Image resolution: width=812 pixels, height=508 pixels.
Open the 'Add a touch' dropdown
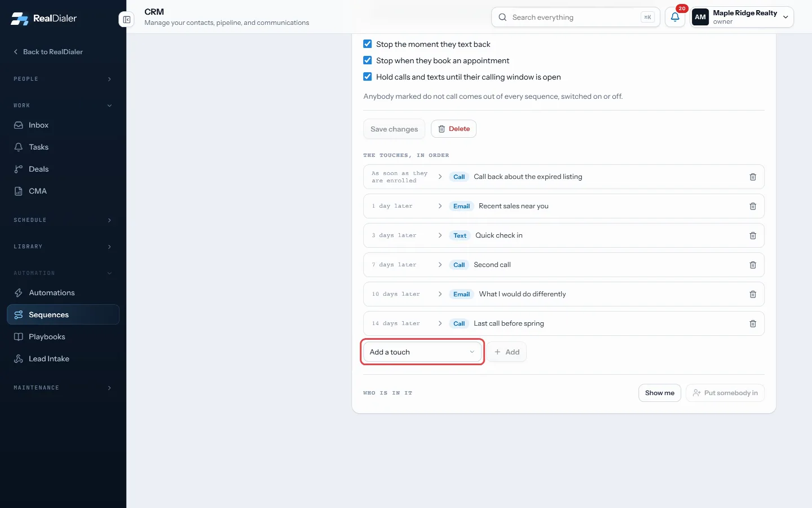click(422, 352)
